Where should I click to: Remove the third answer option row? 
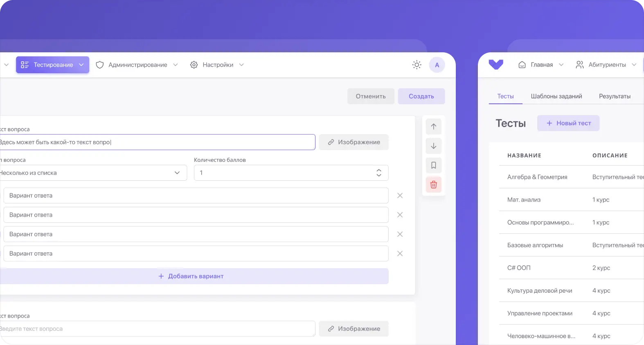click(400, 234)
